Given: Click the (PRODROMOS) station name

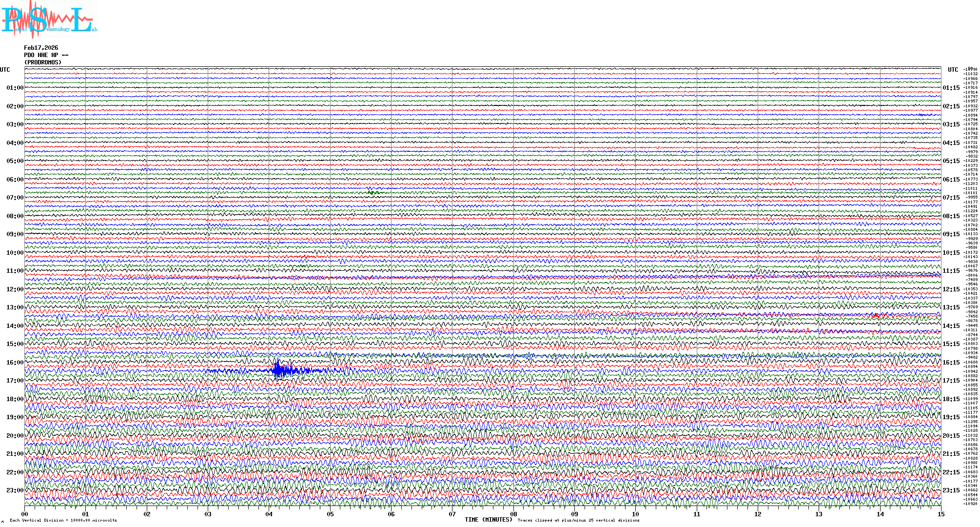Looking at the screenshot, I should [43, 62].
